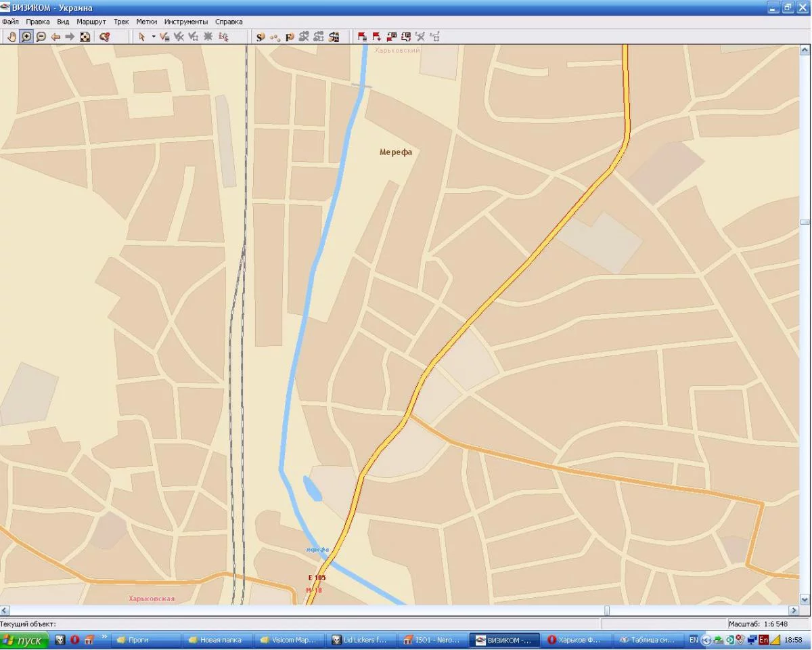Screen dimensions: 812x650
Task: Go forward to next map view
Action: [70, 37]
